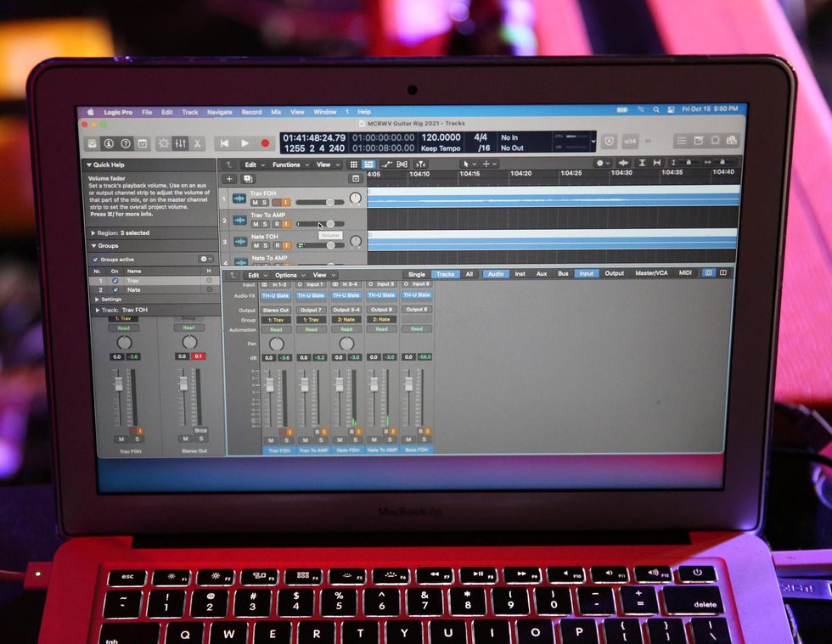The width and height of the screenshot is (832, 644).
Task: Open the Media Browsers button
Action: (732, 141)
